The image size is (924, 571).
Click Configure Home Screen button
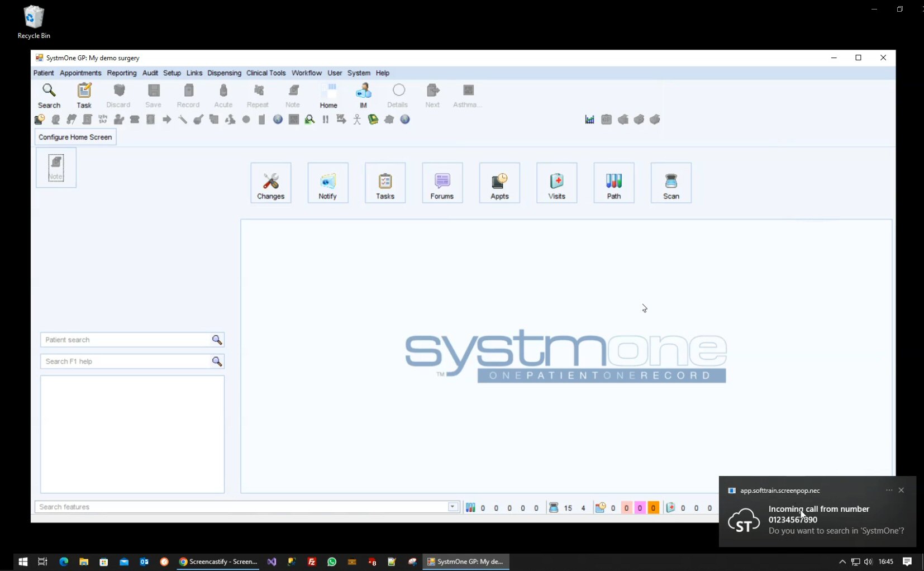pos(75,137)
